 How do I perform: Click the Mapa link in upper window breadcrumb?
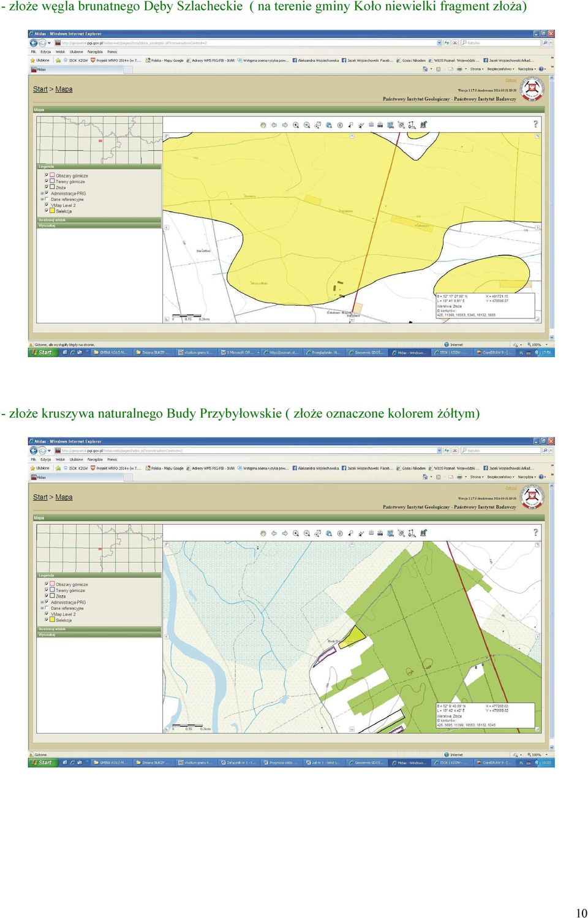tap(64, 89)
